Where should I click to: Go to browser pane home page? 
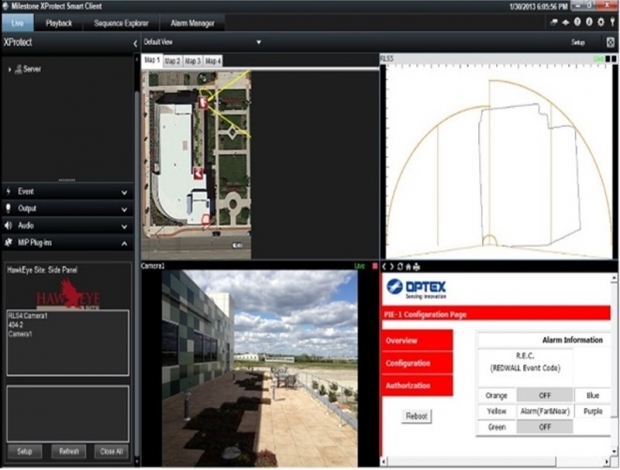coord(408,267)
